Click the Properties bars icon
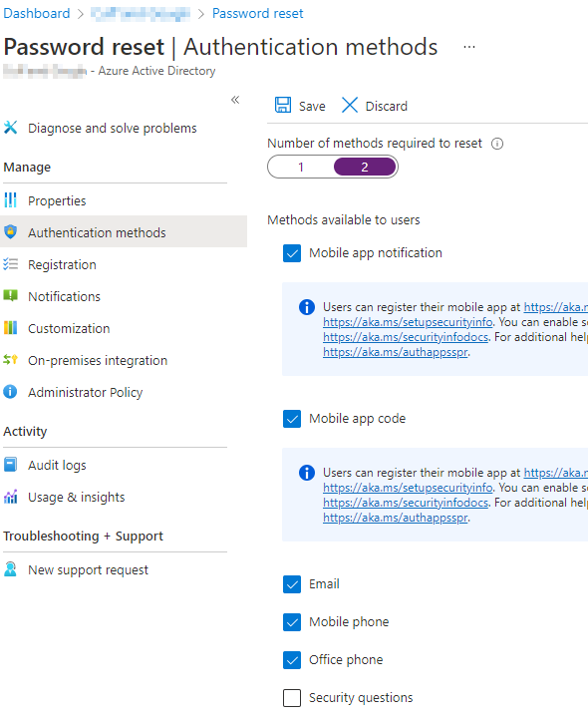 click(11, 200)
